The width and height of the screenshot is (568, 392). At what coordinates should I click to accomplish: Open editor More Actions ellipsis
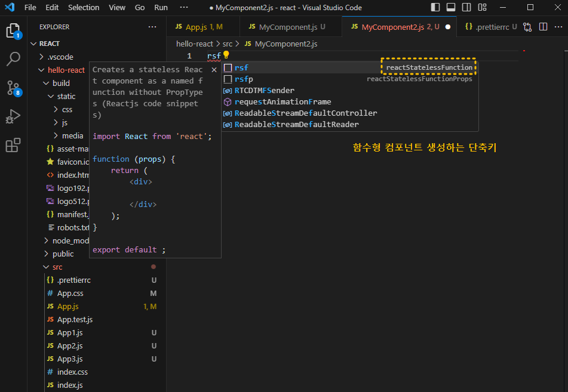[558, 27]
